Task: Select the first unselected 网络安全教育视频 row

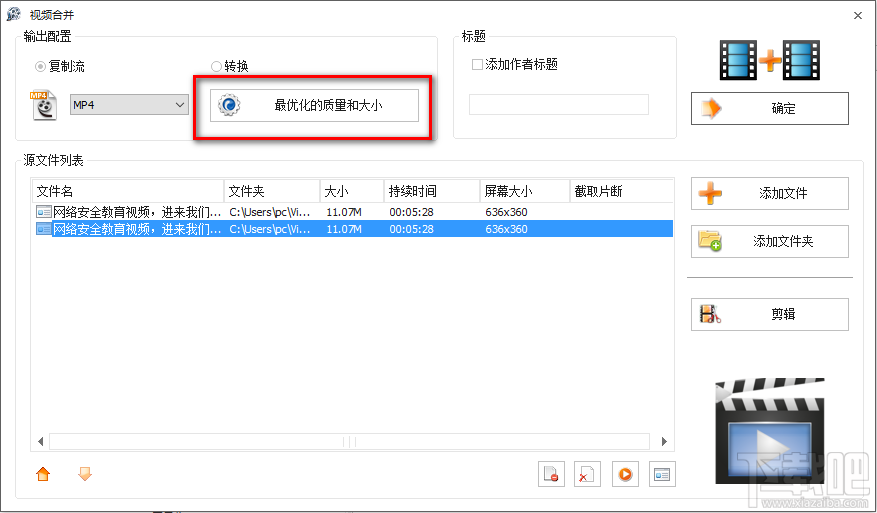Action: pos(353,212)
